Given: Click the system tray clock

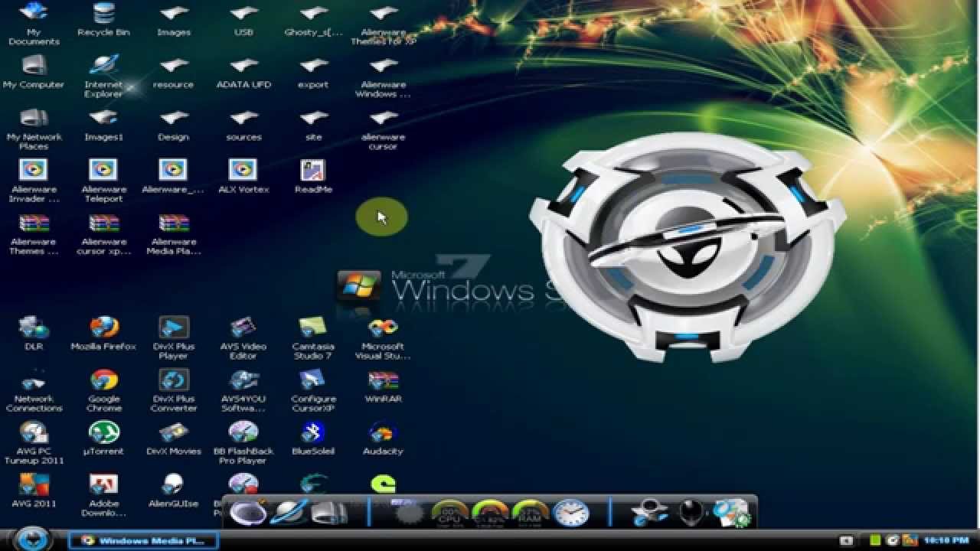Looking at the screenshot, I should click(946, 540).
